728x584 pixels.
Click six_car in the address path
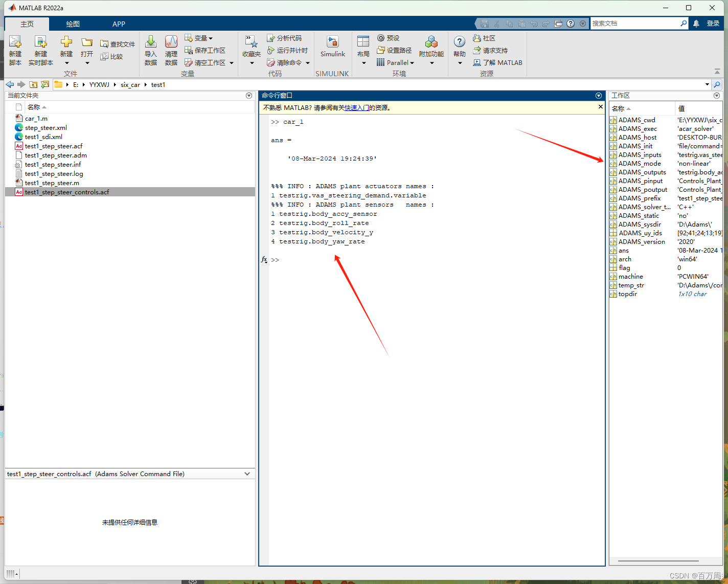tap(130, 85)
